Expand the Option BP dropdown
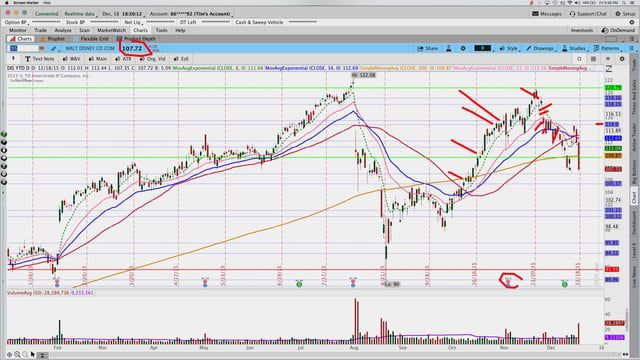The width and height of the screenshot is (640, 360). pos(17,22)
